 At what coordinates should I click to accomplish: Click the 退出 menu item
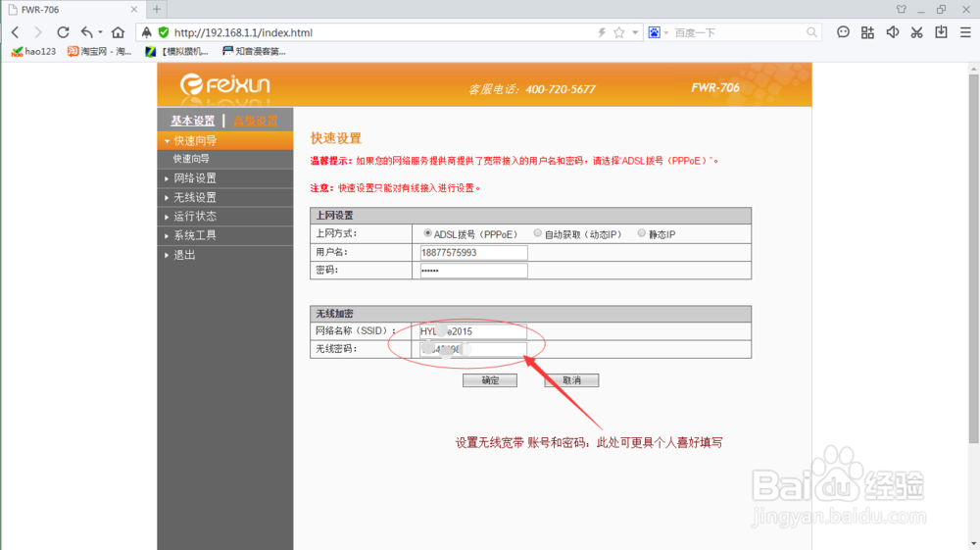[225, 255]
